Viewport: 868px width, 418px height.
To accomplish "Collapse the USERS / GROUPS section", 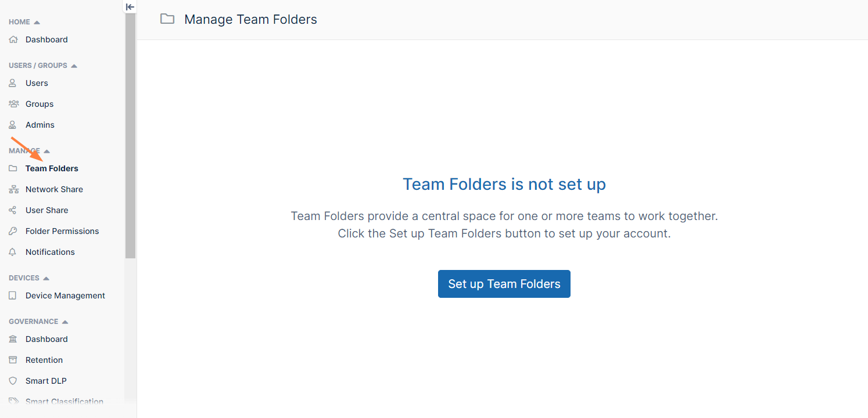I will coord(74,65).
